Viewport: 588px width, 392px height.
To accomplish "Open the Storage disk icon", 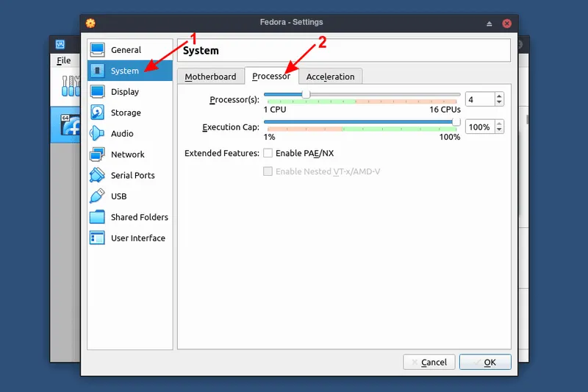I will pos(98,113).
